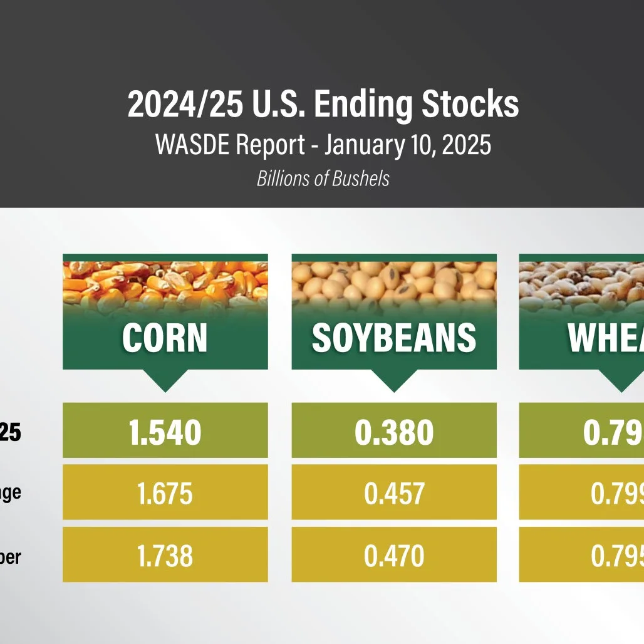Select the SOYBEANS header label

[394, 338]
